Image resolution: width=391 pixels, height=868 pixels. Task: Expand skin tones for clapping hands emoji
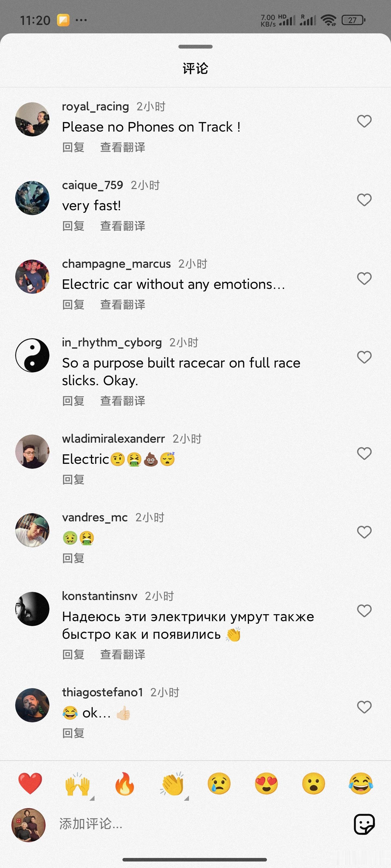click(186, 798)
